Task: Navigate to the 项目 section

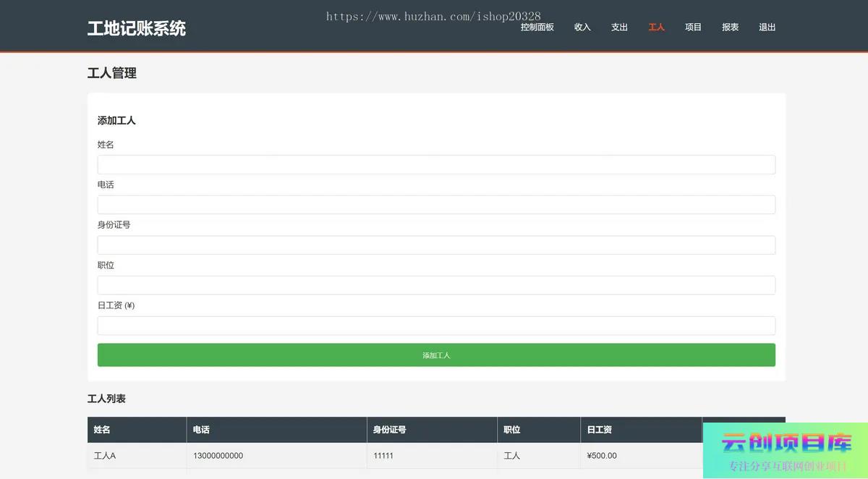Action: pos(693,27)
